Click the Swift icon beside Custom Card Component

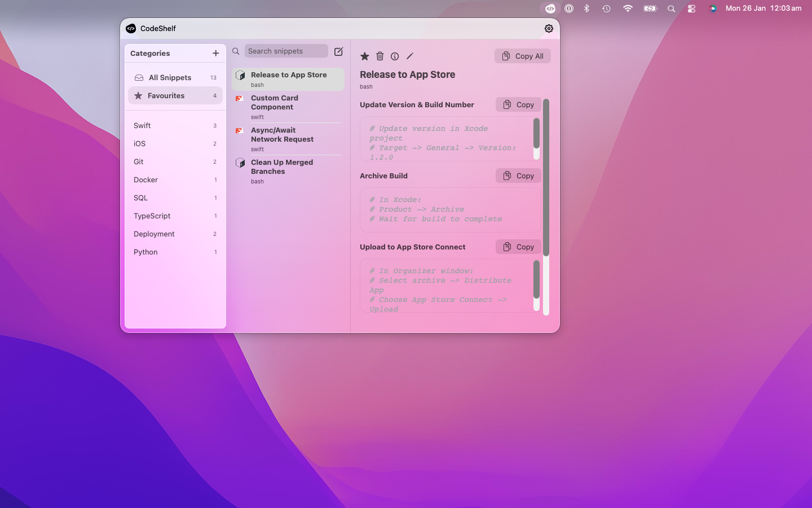(239, 98)
